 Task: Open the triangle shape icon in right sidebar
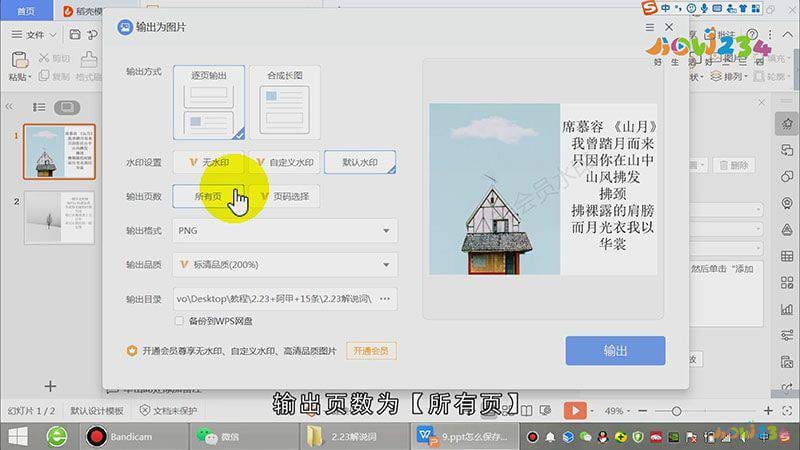(787, 230)
